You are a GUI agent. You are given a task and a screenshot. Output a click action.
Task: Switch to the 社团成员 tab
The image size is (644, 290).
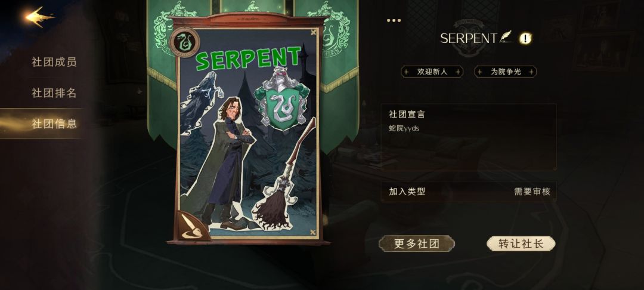click(x=54, y=62)
